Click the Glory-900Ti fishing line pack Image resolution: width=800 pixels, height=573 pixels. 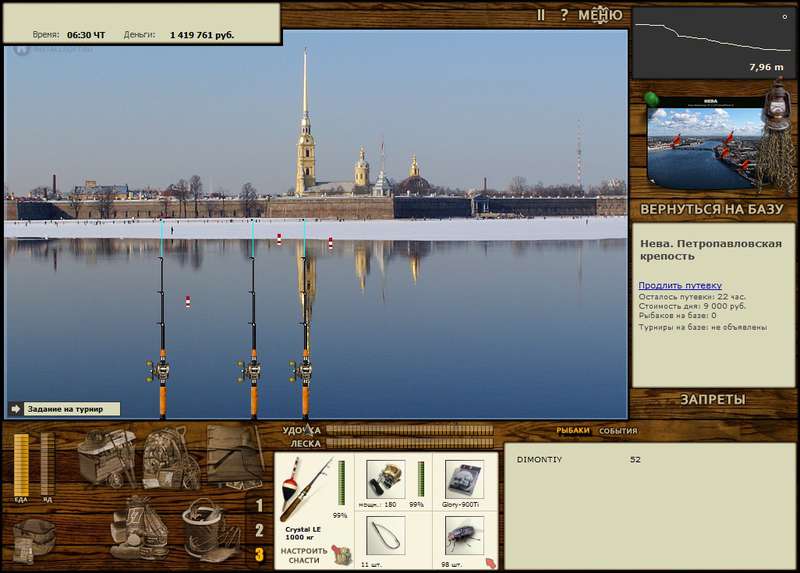click(x=464, y=479)
